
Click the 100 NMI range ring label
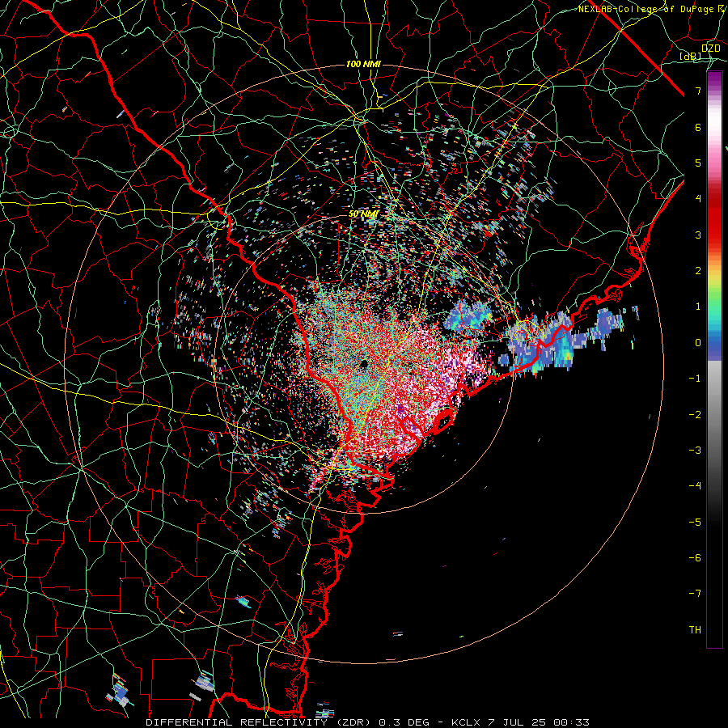pyautogui.click(x=363, y=64)
